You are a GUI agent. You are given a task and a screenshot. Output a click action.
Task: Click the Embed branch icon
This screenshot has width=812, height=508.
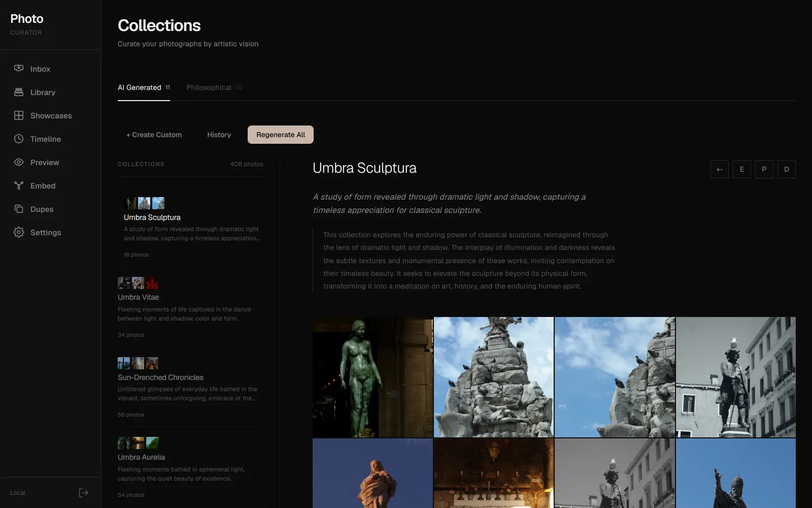[19, 185]
